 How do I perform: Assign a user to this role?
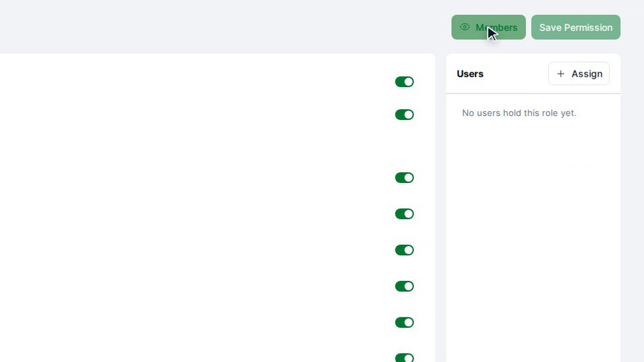(579, 74)
